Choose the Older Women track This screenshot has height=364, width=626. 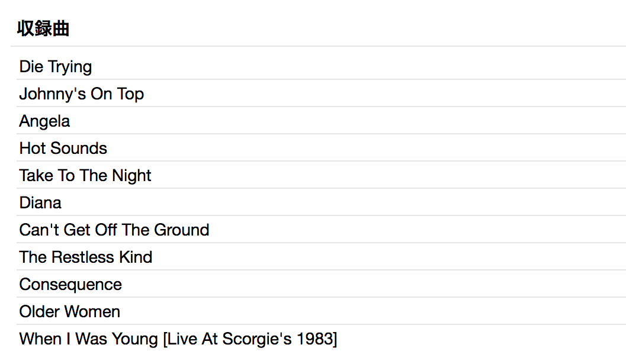[70, 311]
